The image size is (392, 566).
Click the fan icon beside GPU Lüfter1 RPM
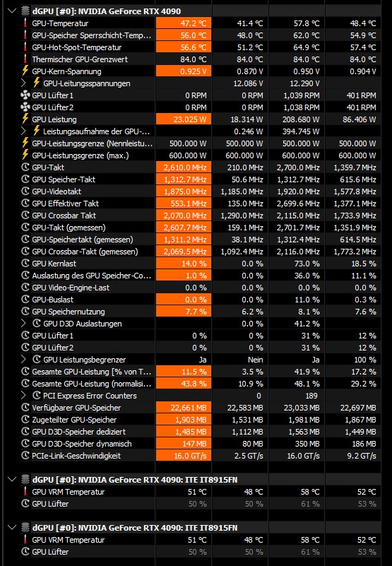tap(25, 95)
